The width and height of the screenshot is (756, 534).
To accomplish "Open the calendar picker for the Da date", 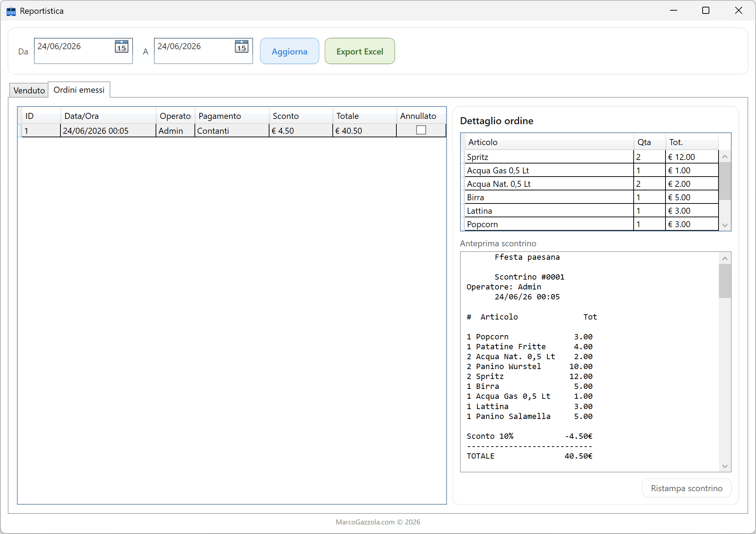I will pyautogui.click(x=122, y=46).
